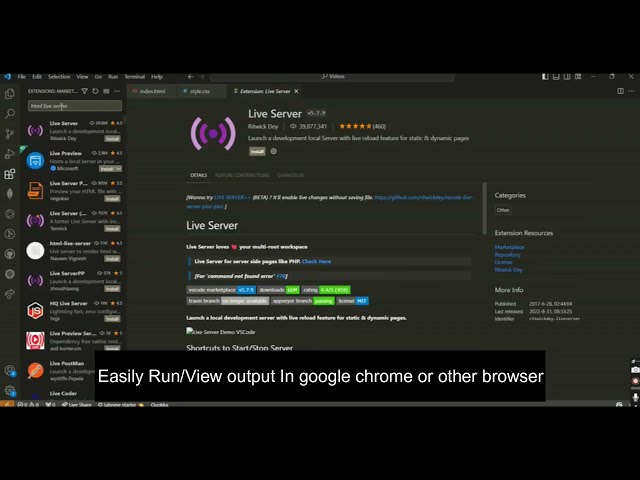
Task: Open the Other category tag
Action: 503,210
